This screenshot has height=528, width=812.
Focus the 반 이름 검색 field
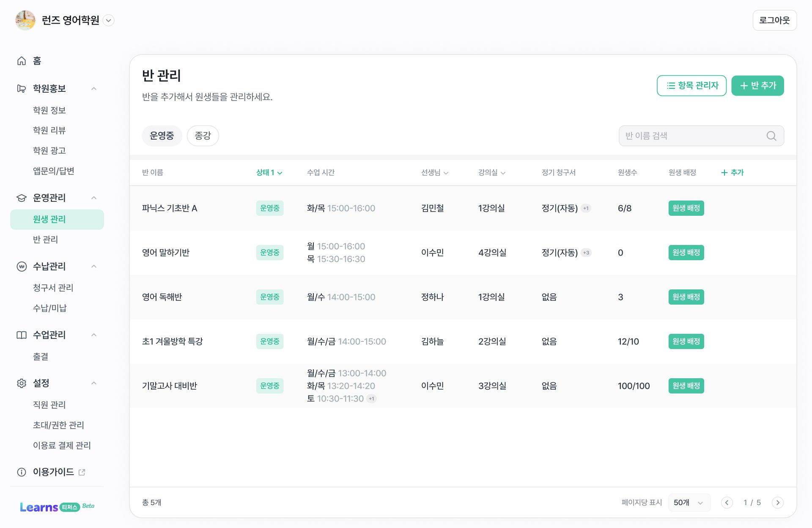coord(701,136)
